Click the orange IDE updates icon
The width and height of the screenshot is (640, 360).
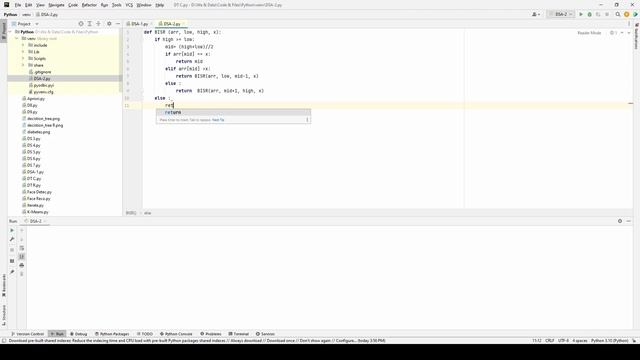pyautogui.click(x=627, y=14)
